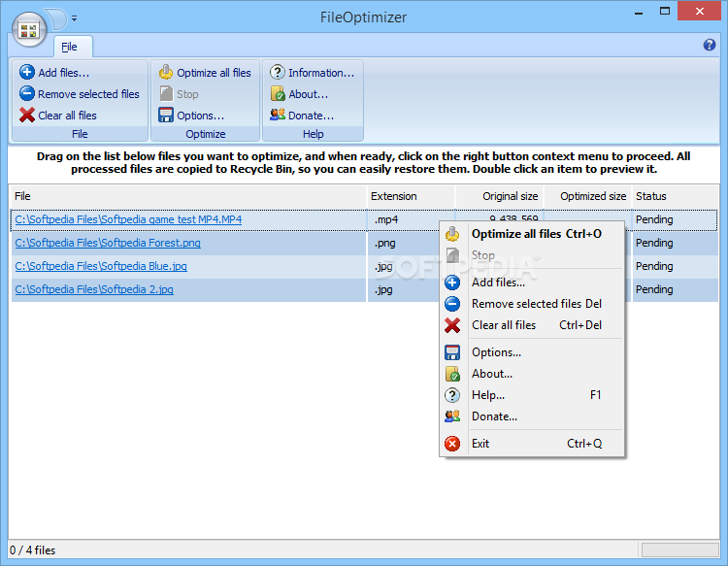728x566 pixels.
Task: Choose 'Optimize all files Ctrl+O' in context menu
Action: coord(532,234)
